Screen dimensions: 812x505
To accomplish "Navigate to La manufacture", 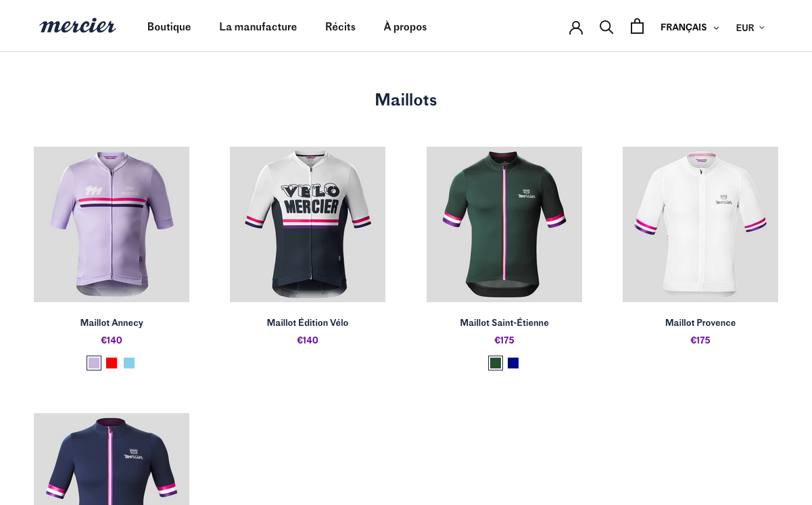I will (258, 27).
